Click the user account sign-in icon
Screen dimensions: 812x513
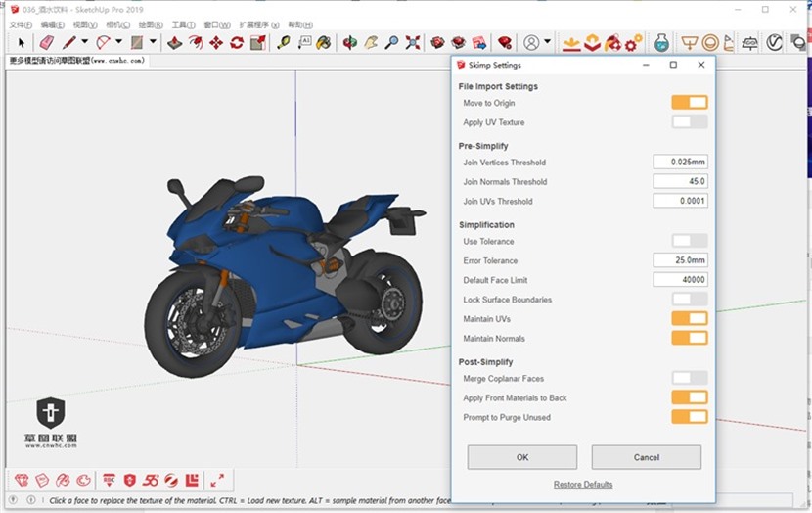pyautogui.click(x=531, y=42)
